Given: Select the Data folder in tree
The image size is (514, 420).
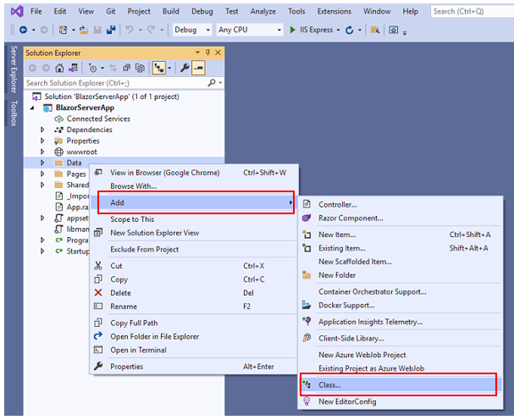Looking at the screenshot, I should pyautogui.click(x=74, y=163).
